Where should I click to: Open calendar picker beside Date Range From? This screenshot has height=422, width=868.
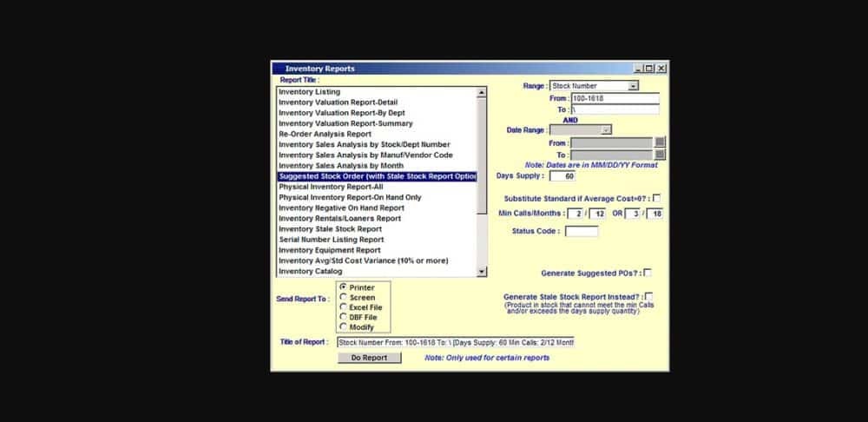click(x=660, y=142)
